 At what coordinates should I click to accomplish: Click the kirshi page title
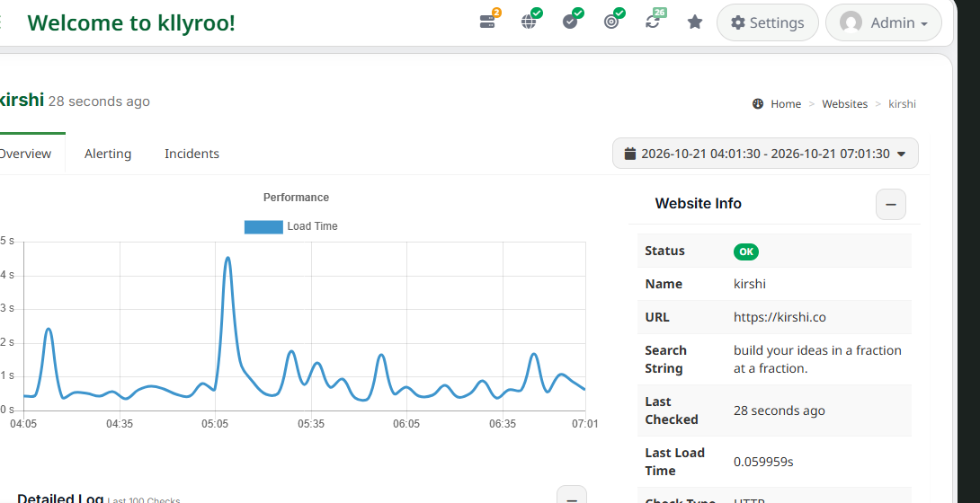pos(22,100)
